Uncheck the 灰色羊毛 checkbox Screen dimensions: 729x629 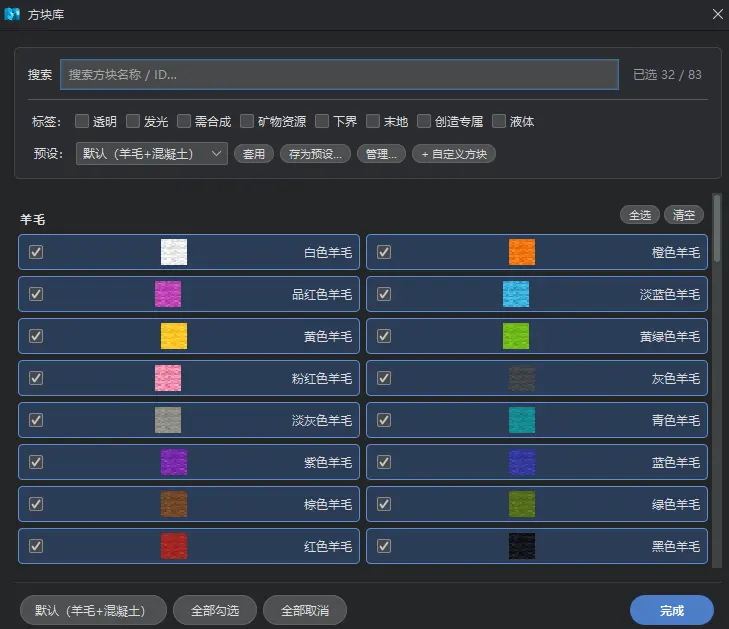384,378
